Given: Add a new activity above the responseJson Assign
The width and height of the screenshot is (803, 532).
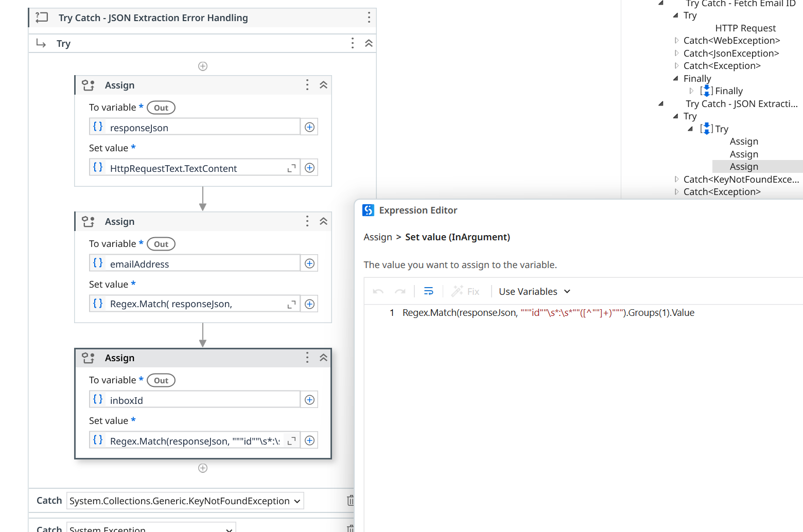Looking at the screenshot, I should point(203,66).
